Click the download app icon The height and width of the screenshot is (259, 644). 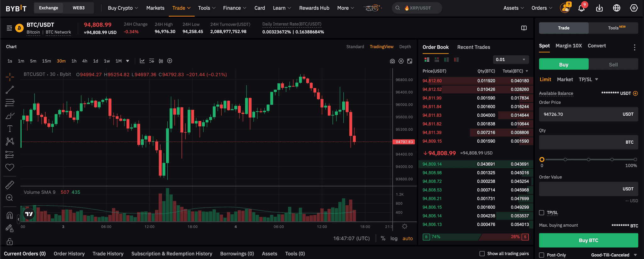point(599,8)
